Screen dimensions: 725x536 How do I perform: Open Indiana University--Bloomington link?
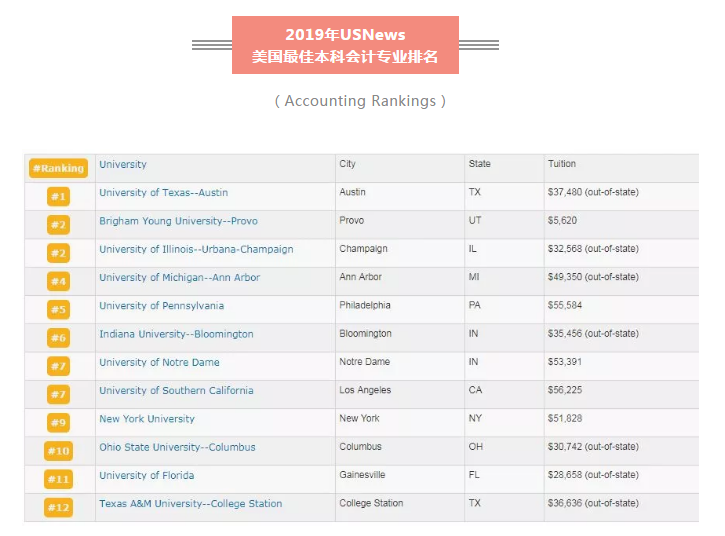pos(176,334)
